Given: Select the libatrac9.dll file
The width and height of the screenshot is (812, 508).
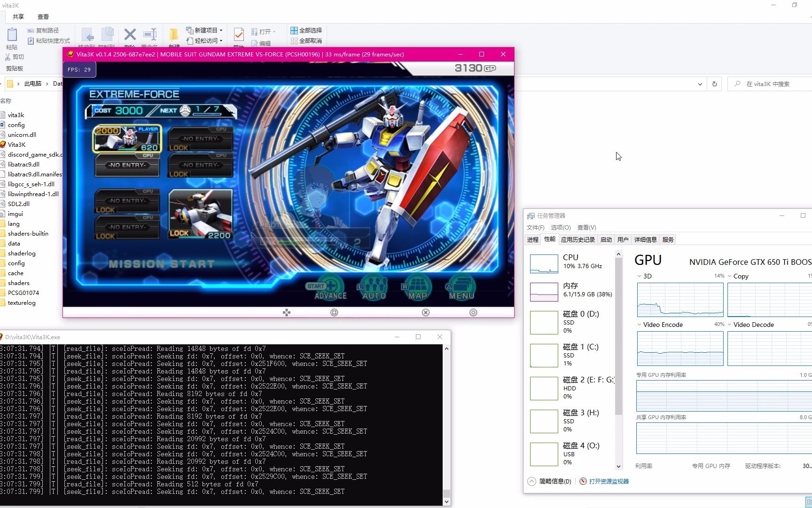Looking at the screenshot, I should click(23, 164).
